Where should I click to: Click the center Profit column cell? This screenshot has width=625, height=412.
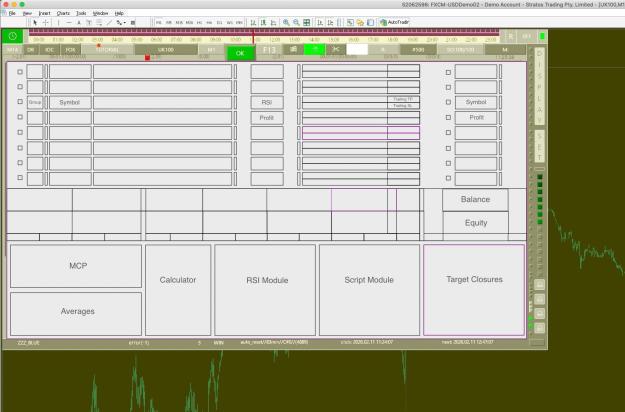coord(267,118)
